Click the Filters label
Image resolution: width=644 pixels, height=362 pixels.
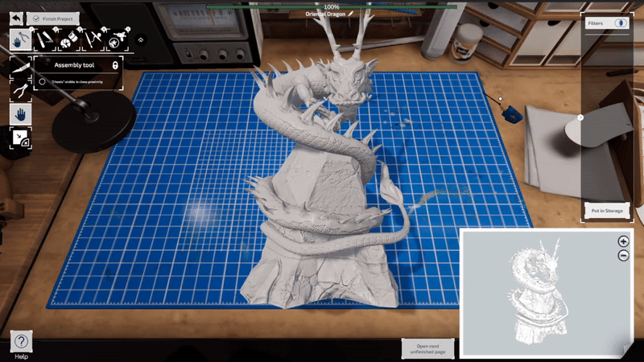[x=595, y=23]
